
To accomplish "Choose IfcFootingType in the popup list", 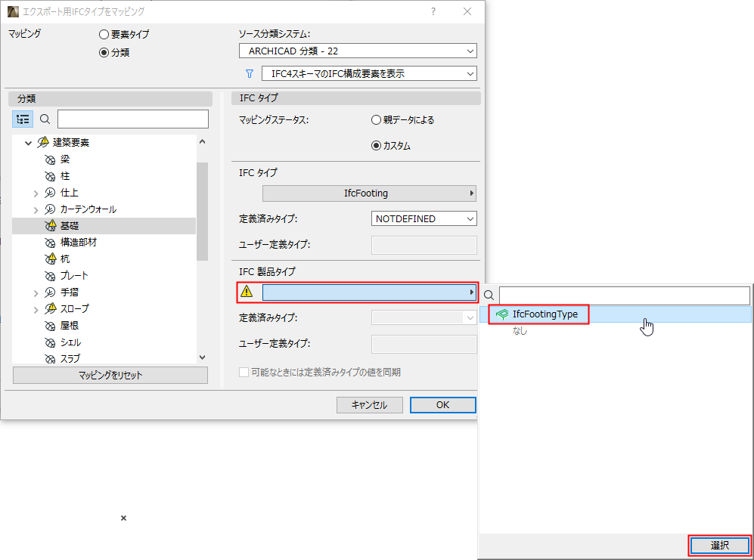I will pyautogui.click(x=616, y=314).
